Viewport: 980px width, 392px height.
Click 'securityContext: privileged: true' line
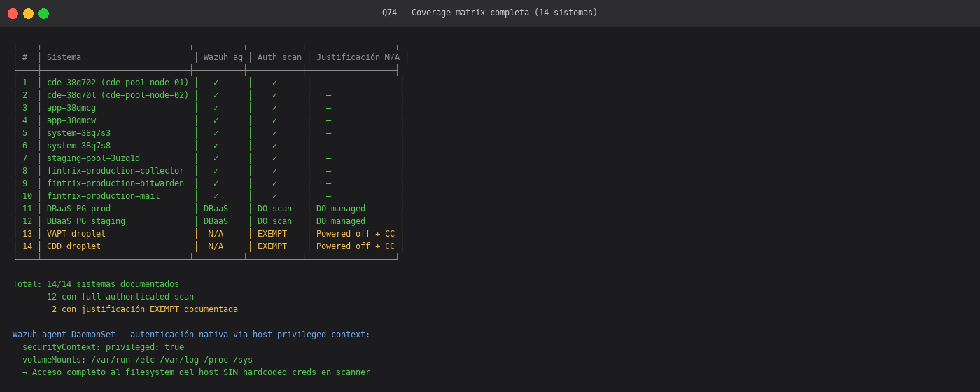pos(103,347)
